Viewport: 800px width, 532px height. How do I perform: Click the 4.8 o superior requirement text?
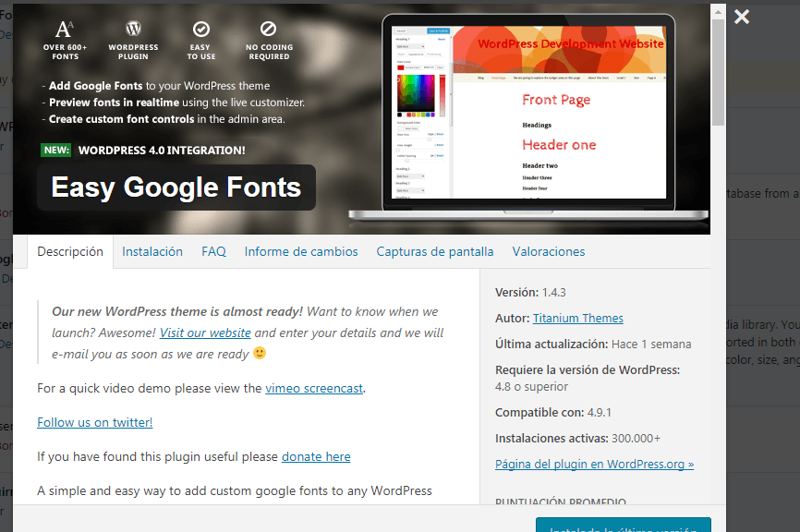pyautogui.click(x=531, y=387)
